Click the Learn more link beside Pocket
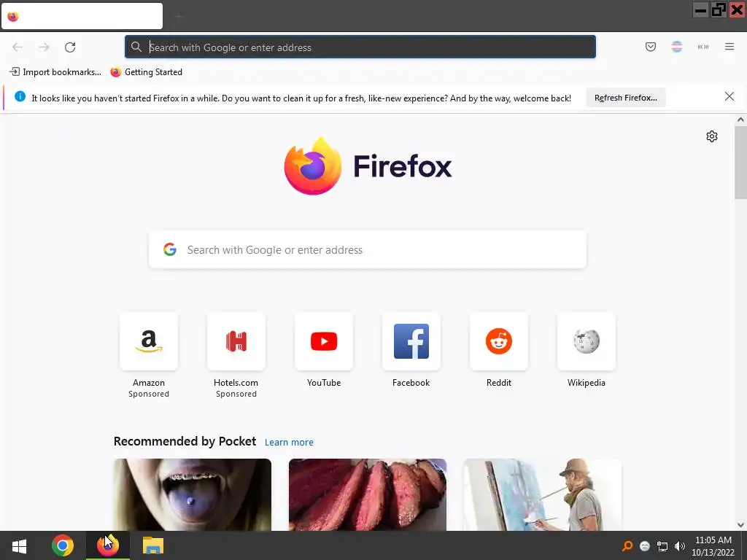The image size is (747, 560). [289, 443]
